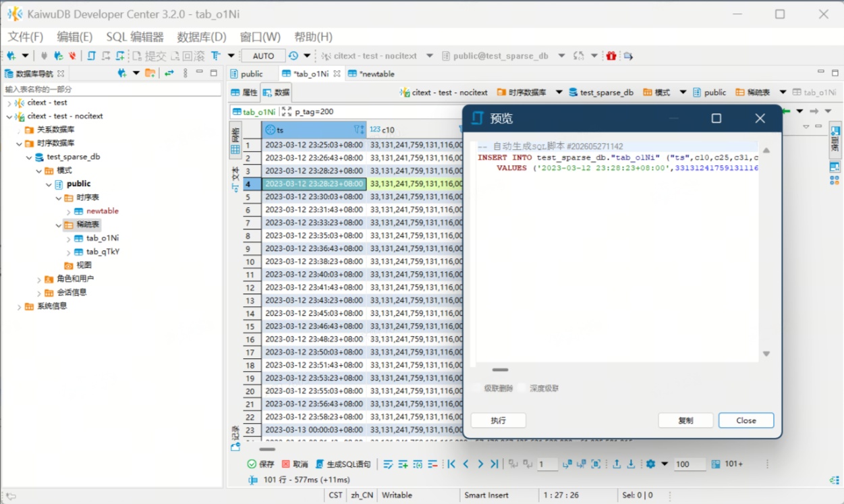Go to first page of results
The image size is (844, 504).
coord(451,464)
